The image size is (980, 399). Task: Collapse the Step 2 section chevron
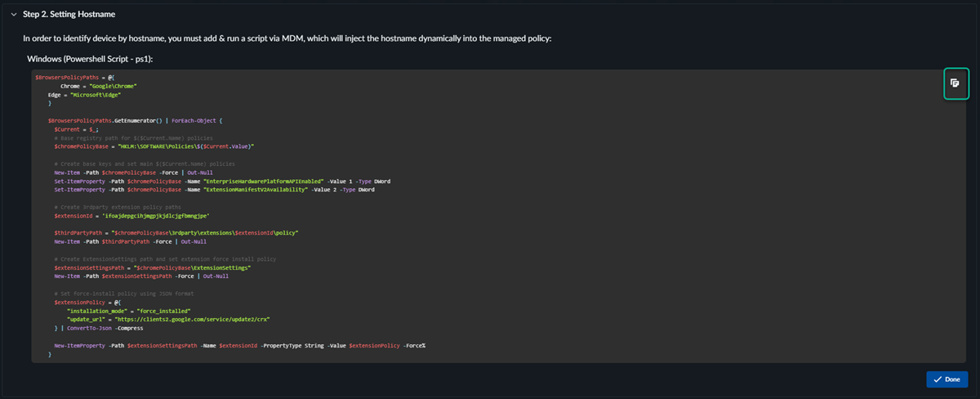(13, 14)
